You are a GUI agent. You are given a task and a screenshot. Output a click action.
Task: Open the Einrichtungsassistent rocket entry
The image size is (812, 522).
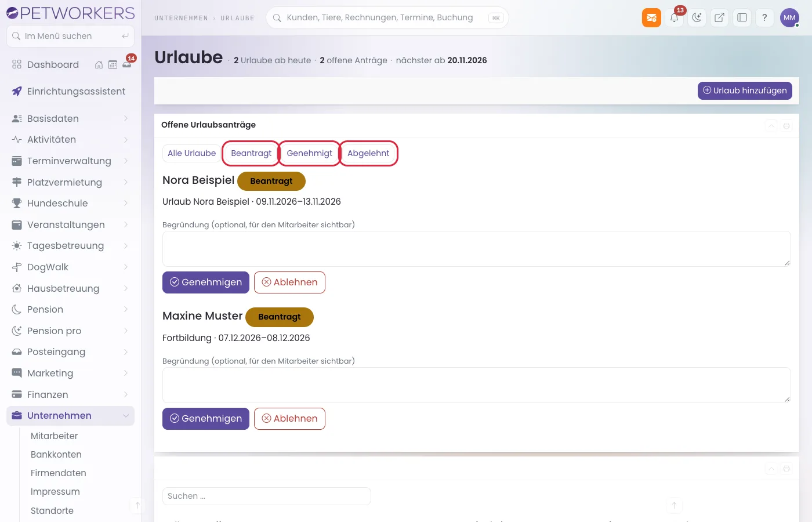(x=70, y=92)
